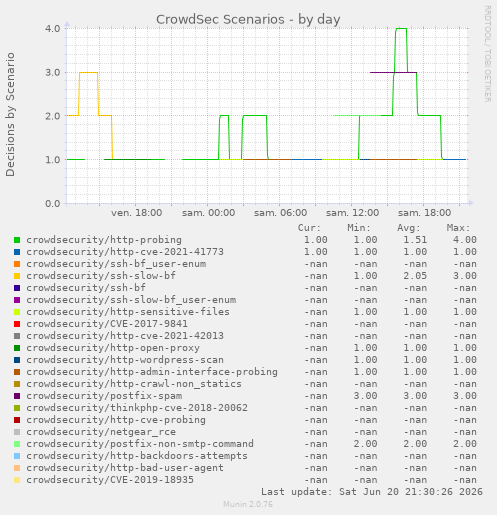
Task: Click the dark blue ssh-bf legend swatch
Action: click(17, 288)
